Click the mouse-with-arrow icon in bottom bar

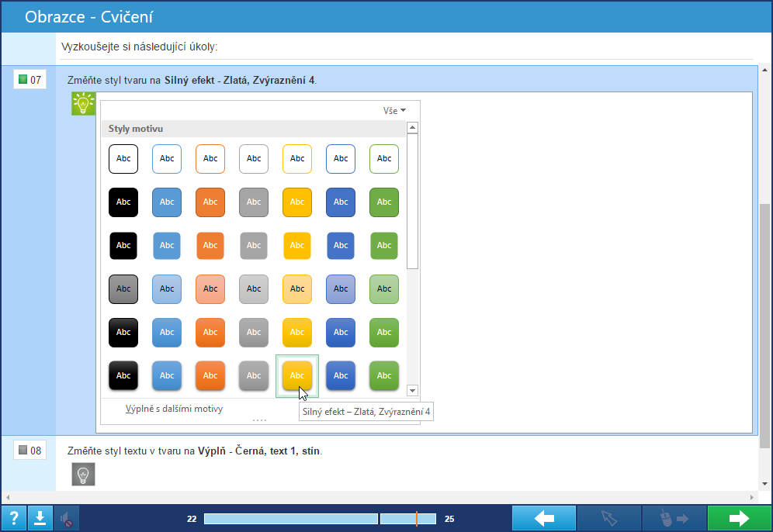pyautogui.click(x=674, y=518)
